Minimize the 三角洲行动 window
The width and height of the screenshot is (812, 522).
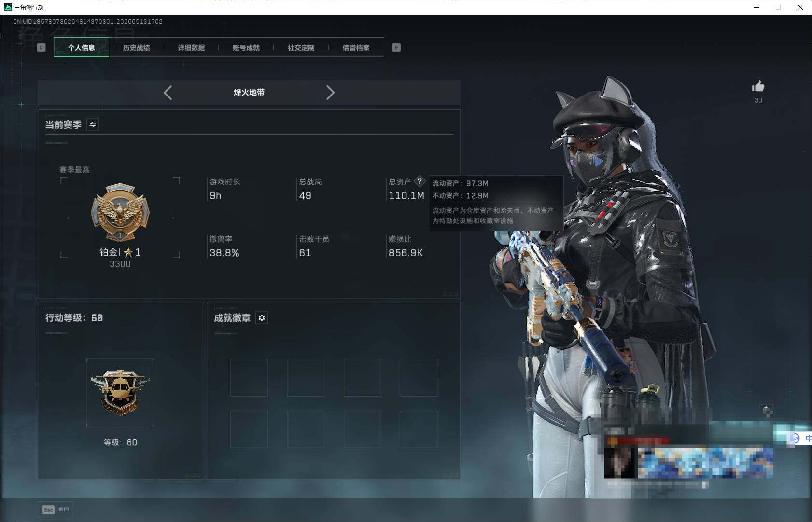point(756,7)
